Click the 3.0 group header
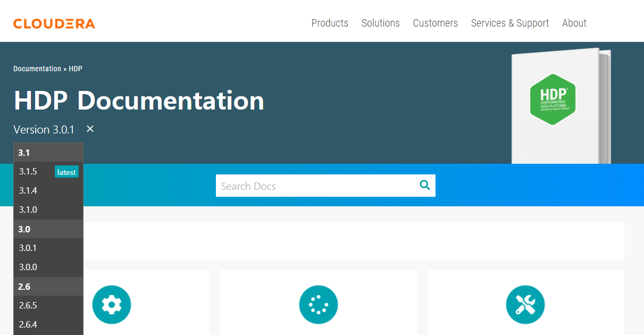This screenshot has width=644, height=335. click(48, 229)
